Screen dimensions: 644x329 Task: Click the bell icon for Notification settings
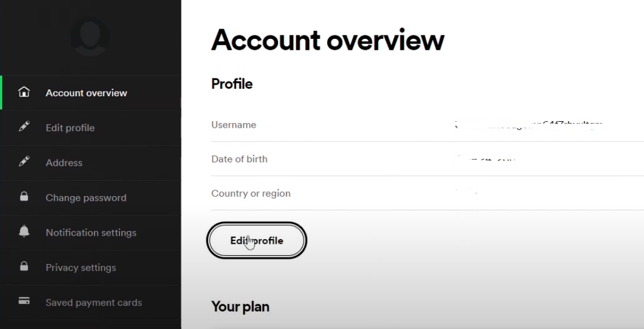(24, 232)
